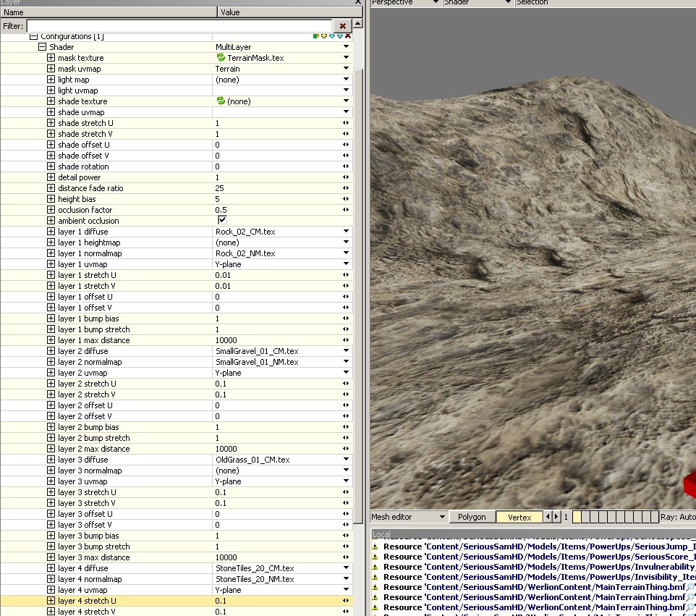
Task: Click the green refresh icon beside TerrainMask.tex
Action: coord(221,58)
